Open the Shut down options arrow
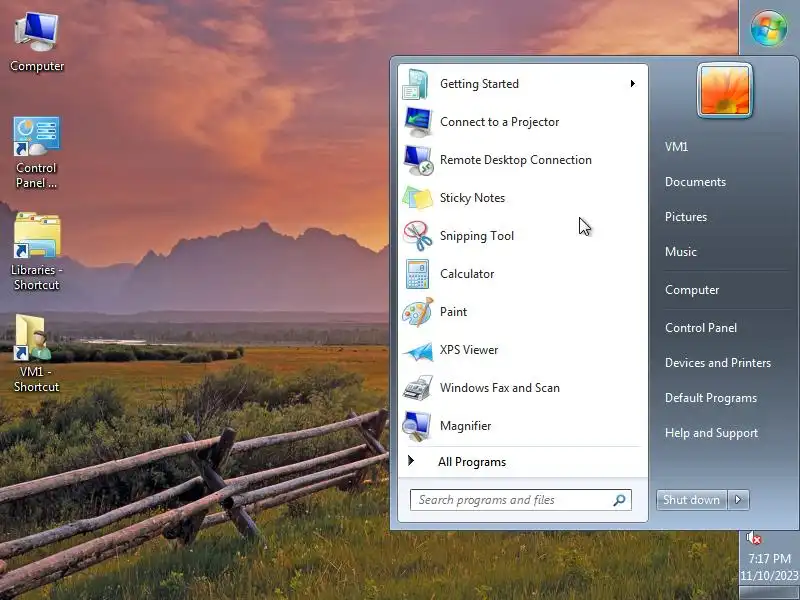The height and width of the screenshot is (600, 800). click(x=738, y=500)
